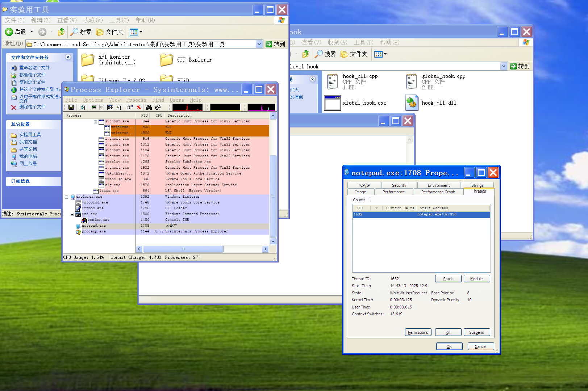Collapse the svchost.exe 844 tree node
The image size is (588, 391).
(x=96, y=122)
